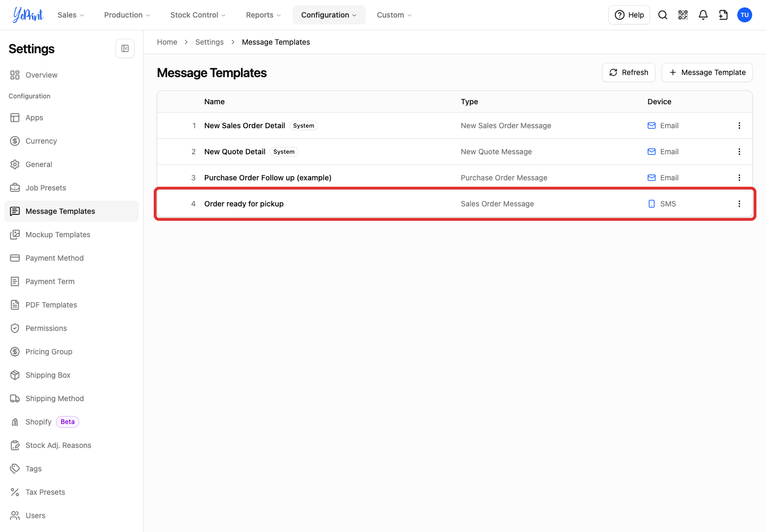766x532 pixels.
Task: Expand the Production menu
Action: pyautogui.click(x=127, y=15)
